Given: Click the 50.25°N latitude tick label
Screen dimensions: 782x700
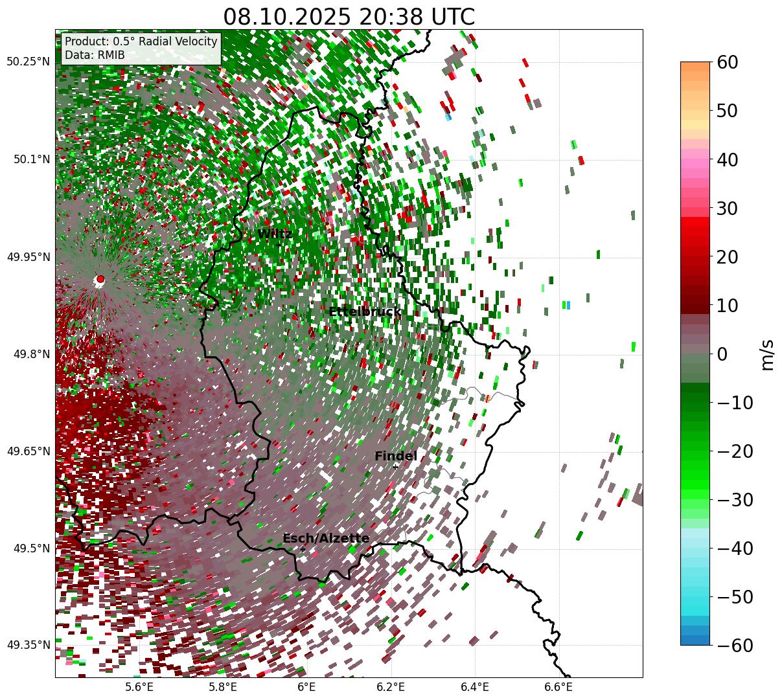Looking at the screenshot, I should click(x=28, y=62).
